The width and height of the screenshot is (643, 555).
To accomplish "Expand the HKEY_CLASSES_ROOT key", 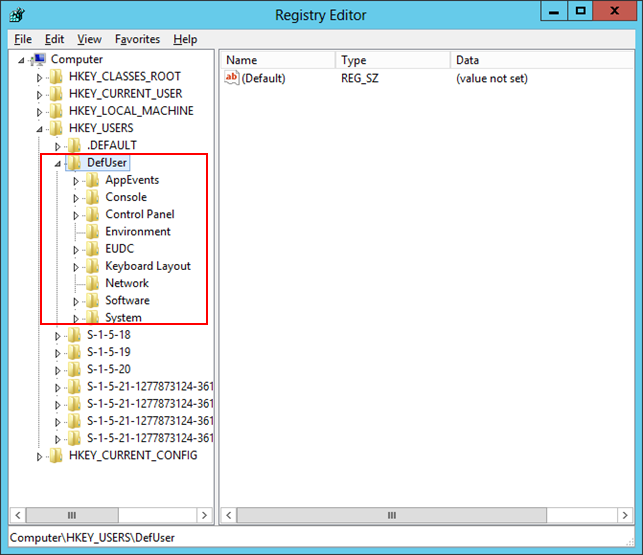I will click(39, 78).
